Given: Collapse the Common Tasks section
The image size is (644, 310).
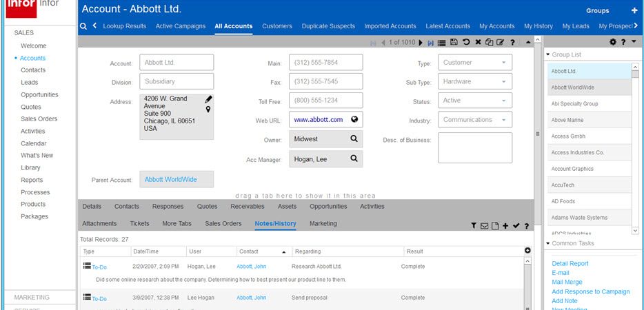Looking at the screenshot, I should coord(548,243).
